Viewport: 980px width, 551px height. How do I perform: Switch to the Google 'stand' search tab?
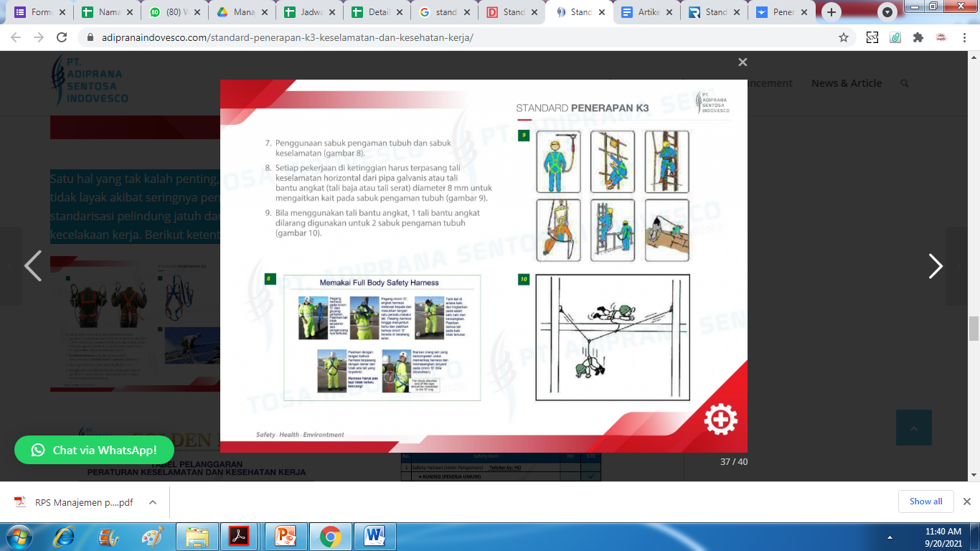coord(445,12)
